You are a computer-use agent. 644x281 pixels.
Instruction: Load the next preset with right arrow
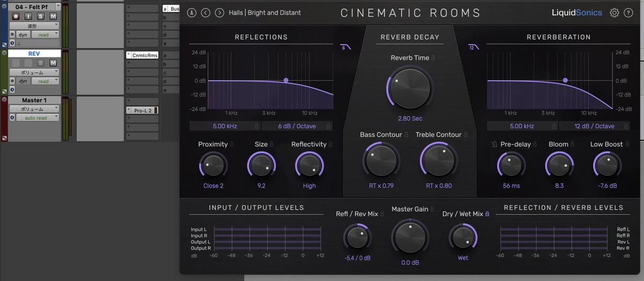point(219,12)
